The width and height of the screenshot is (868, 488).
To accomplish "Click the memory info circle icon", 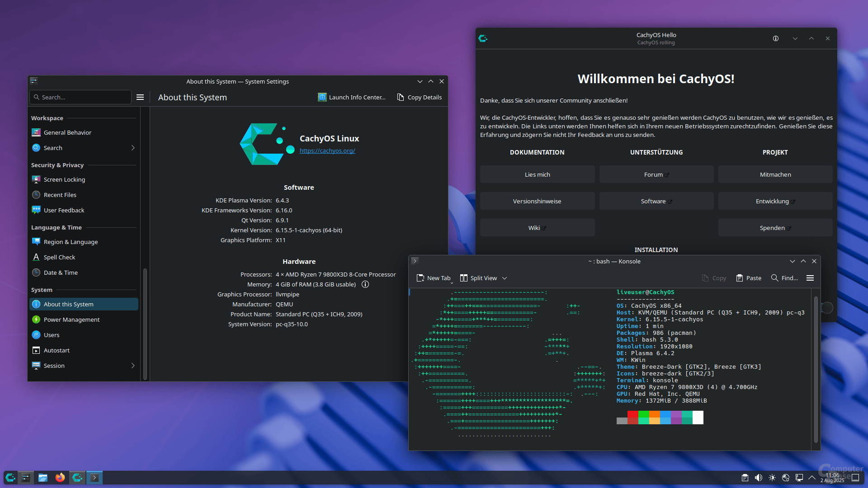I will click(365, 284).
